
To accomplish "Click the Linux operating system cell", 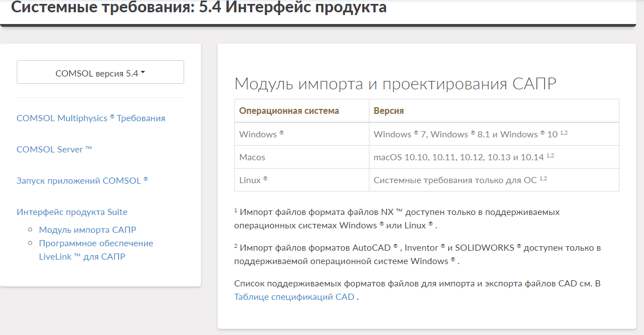I will [x=302, y=180].
